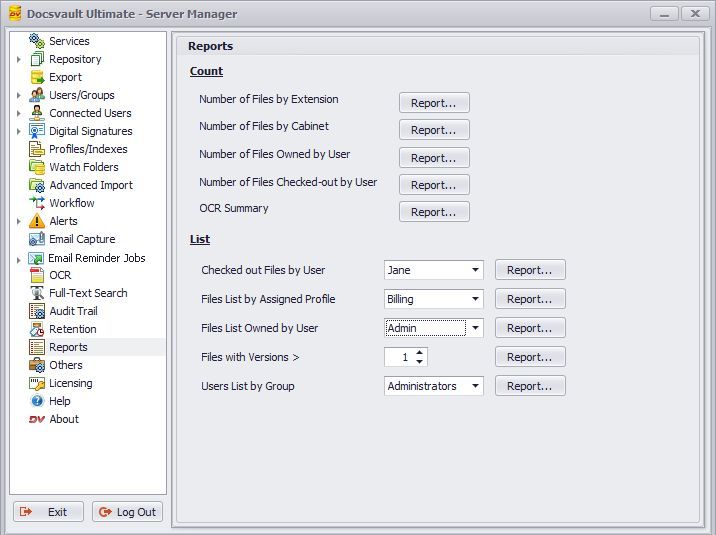This screenshot has width=716, height=535.
Task: Open the Users List Administrators group dropdown
Action: 474,386
